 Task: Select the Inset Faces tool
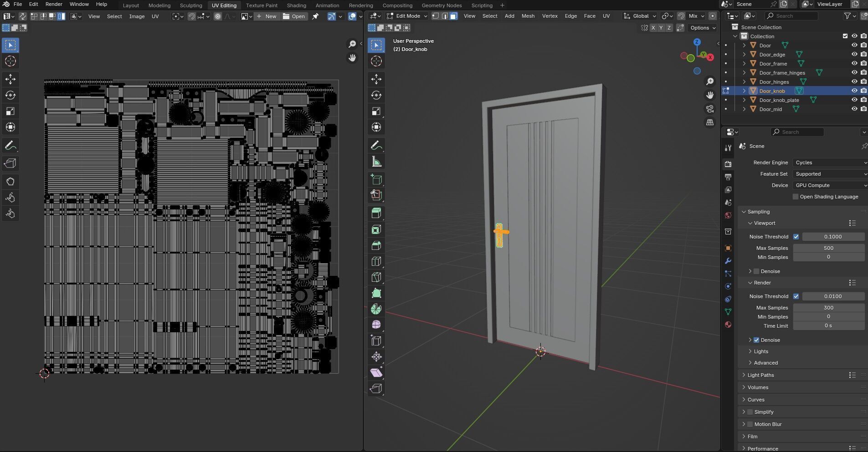[x=376, y=229]
